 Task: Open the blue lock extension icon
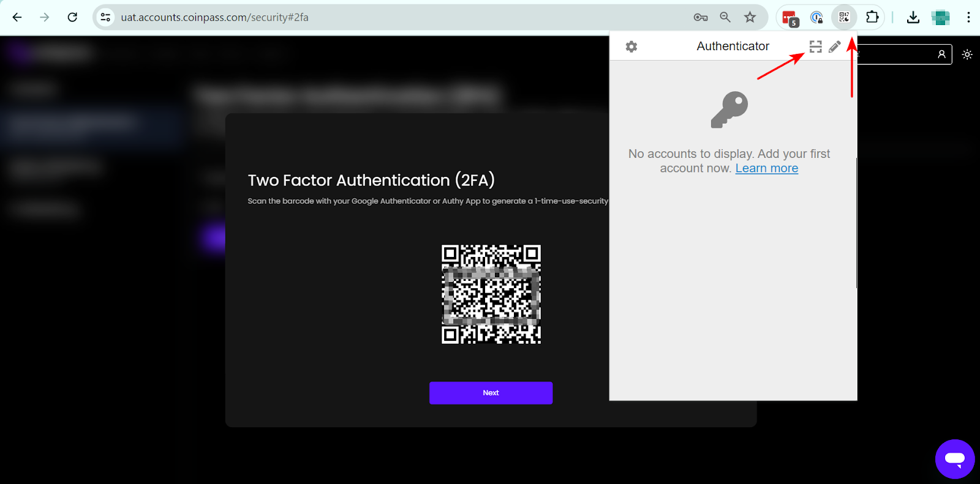816,17
